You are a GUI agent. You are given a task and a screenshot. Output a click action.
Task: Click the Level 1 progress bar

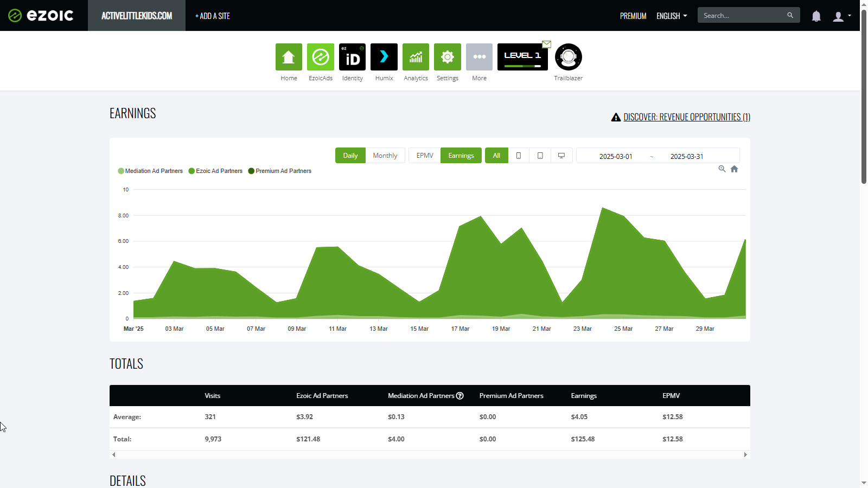pyautogui.click(x=522, y=66)
